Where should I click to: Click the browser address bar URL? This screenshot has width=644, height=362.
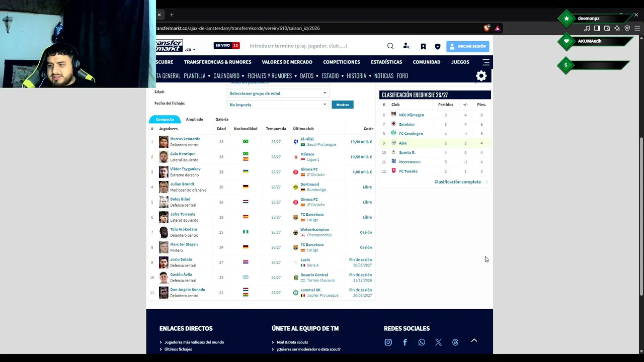point(238,28)
